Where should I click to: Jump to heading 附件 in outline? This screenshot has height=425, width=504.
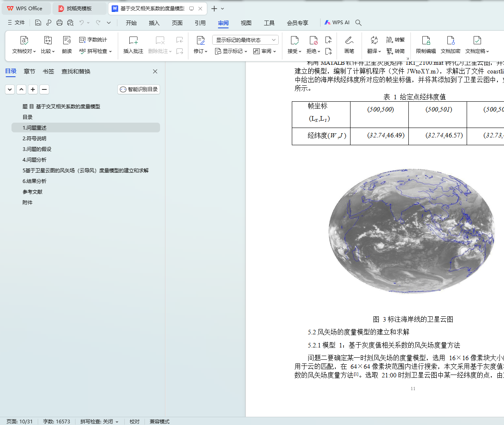pyautogui.click(x=27, y=202)
